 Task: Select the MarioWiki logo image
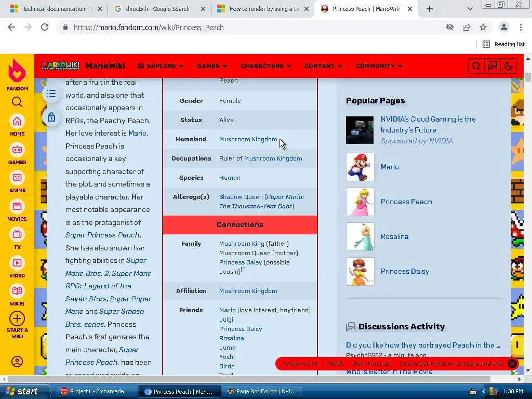(60, 65)
